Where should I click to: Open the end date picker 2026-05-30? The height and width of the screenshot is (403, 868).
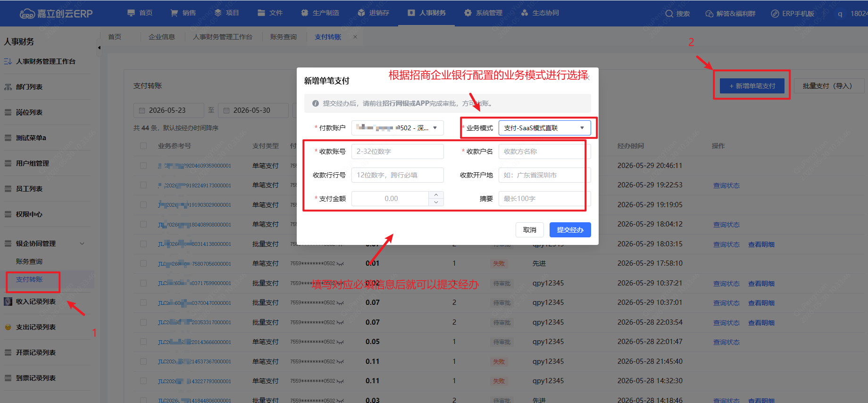(253, 110)
